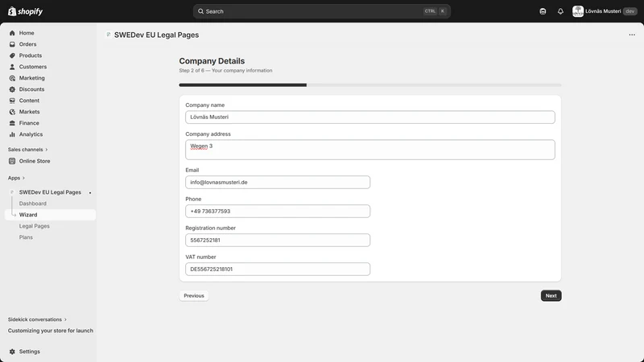Expand the Apps section chevron

pos(23,178)
